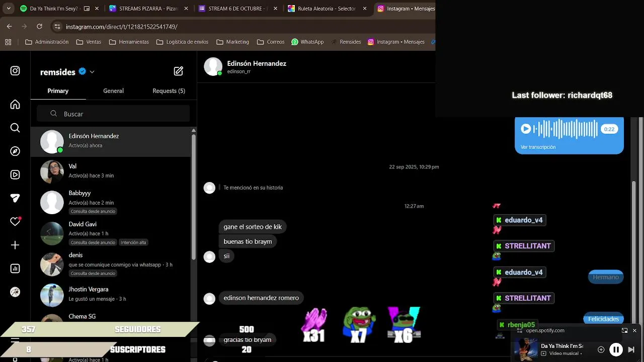Open the Chema SG conversation
This screenshot has width=644, height=362.
coord(111,317)
